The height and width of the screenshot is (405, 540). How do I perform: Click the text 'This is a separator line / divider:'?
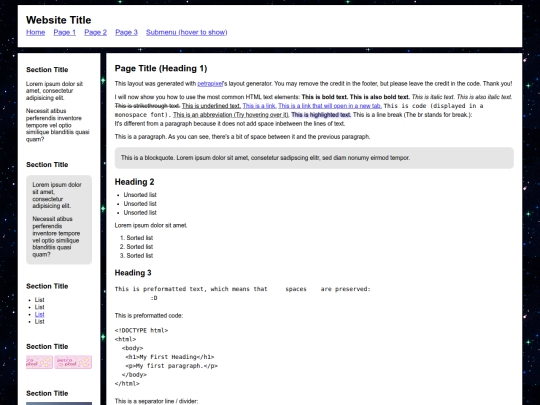click(x=156, y=401)
